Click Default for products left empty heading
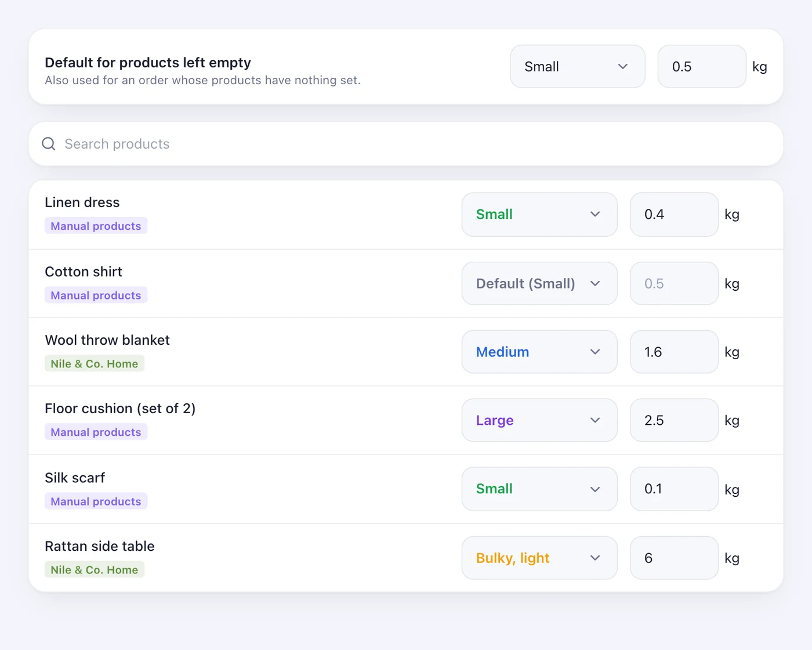This screenshot has width=812, height=650. click(148, 63)
